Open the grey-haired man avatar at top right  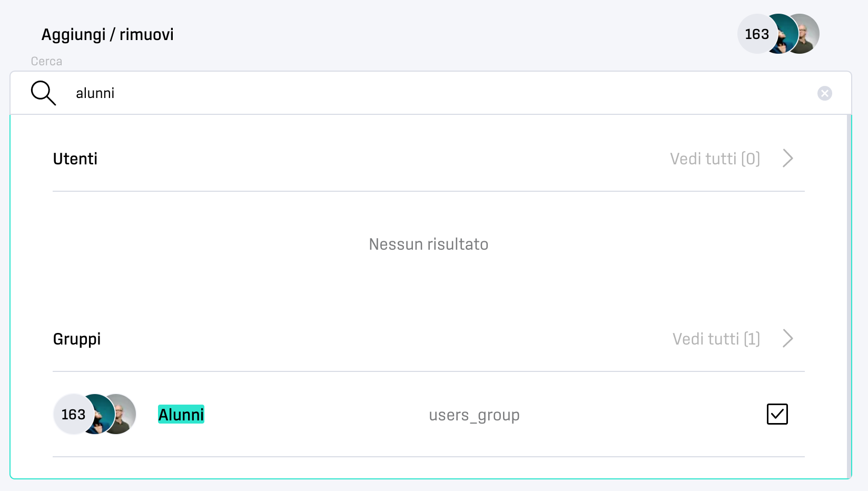805,34
